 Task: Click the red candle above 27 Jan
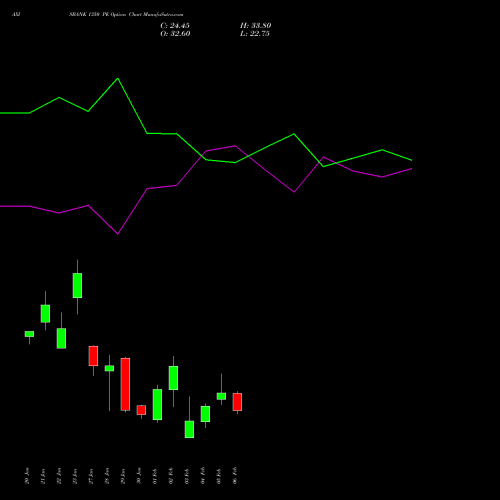[93, 356]
